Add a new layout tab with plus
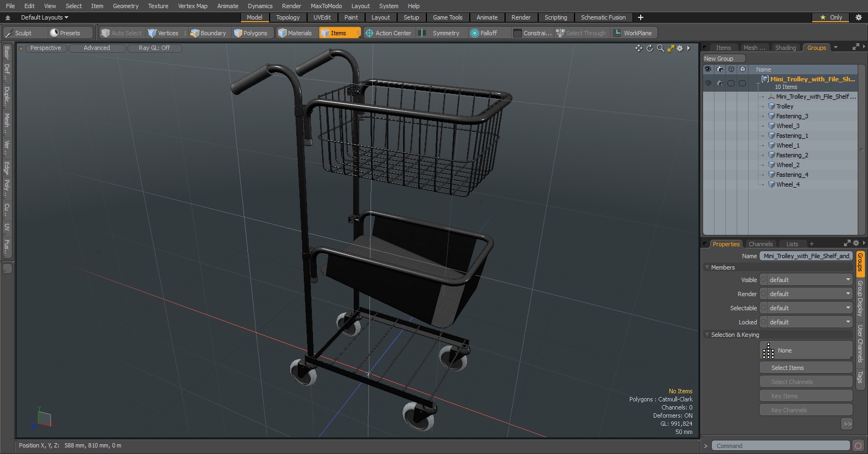 [x=640, y=17]
